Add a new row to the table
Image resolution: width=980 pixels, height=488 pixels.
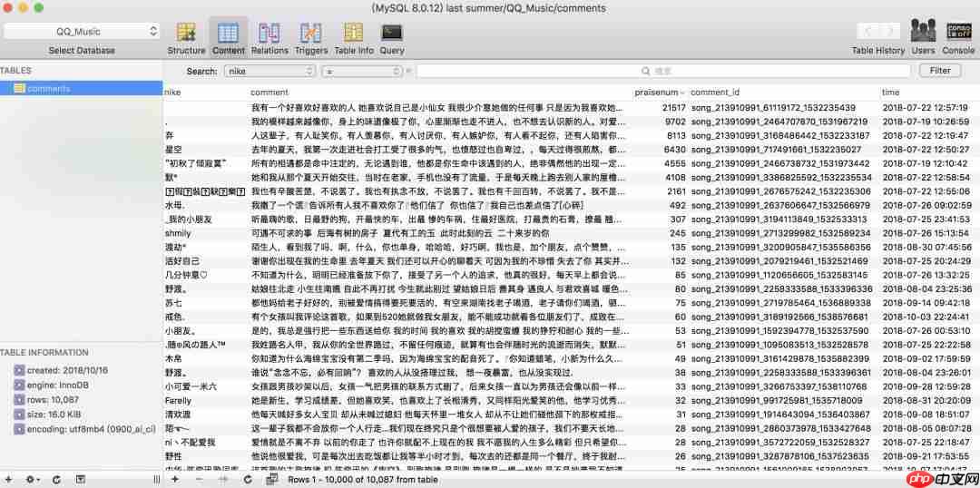pos(175,479)
